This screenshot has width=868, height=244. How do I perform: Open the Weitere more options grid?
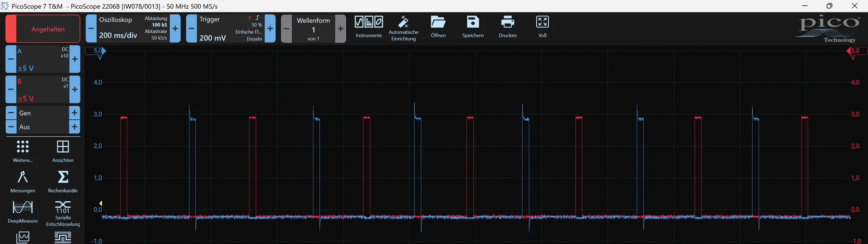point(23,151)
